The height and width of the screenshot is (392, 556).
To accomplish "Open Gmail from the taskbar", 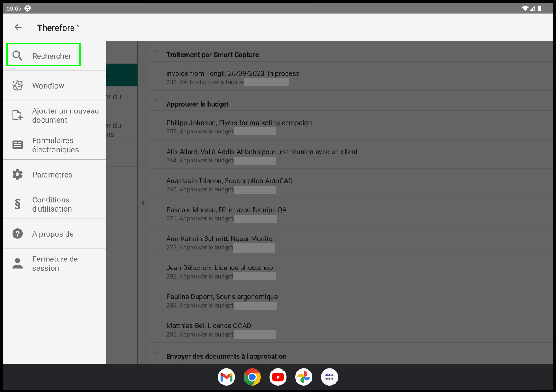I will [226, 377].
